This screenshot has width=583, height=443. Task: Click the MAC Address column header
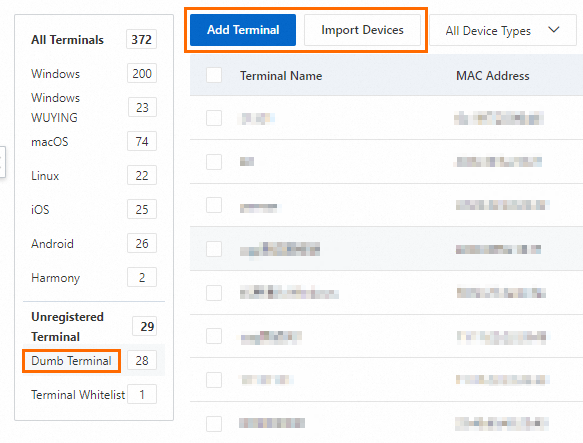(x=493, y=76)
